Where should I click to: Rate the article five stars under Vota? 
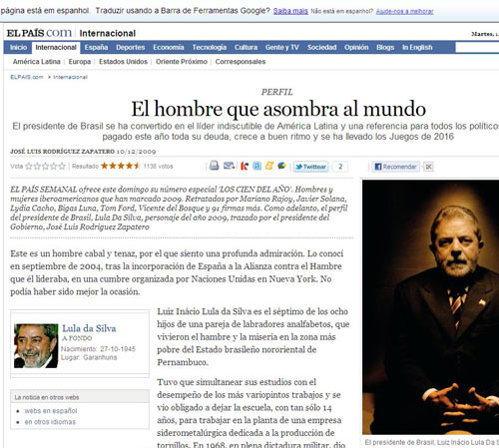pyautogui.click(x=62, y=166)
